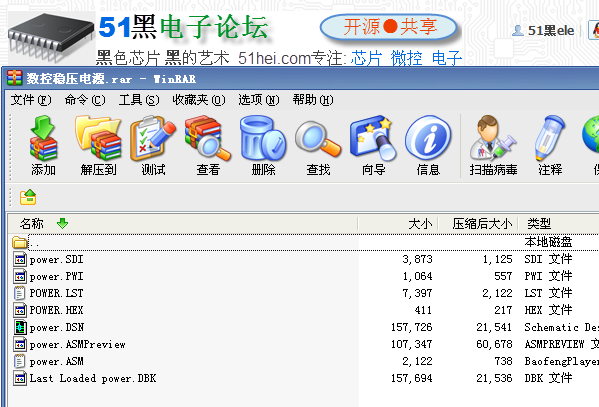This screenshot has width=599, height=407.
Task: Open the 帮助(H) menu
Action: point(313,100)
